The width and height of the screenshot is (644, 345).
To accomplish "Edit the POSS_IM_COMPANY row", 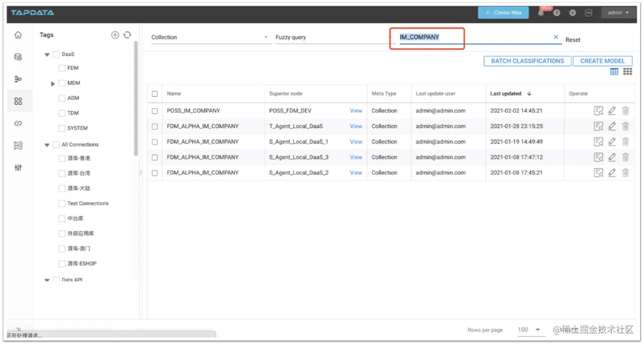I will [612, 111].
